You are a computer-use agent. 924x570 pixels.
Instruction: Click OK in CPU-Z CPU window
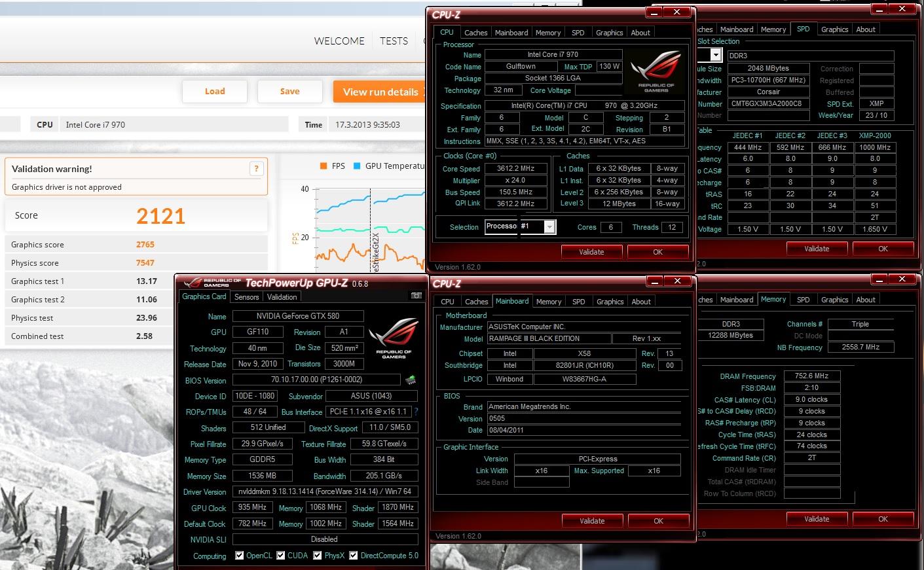point(657,252)
